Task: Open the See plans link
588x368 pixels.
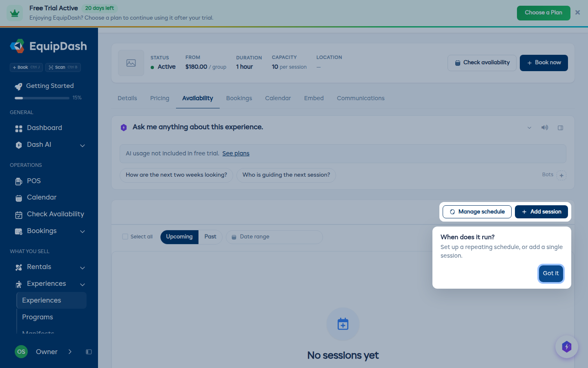Action: (236, 153)
